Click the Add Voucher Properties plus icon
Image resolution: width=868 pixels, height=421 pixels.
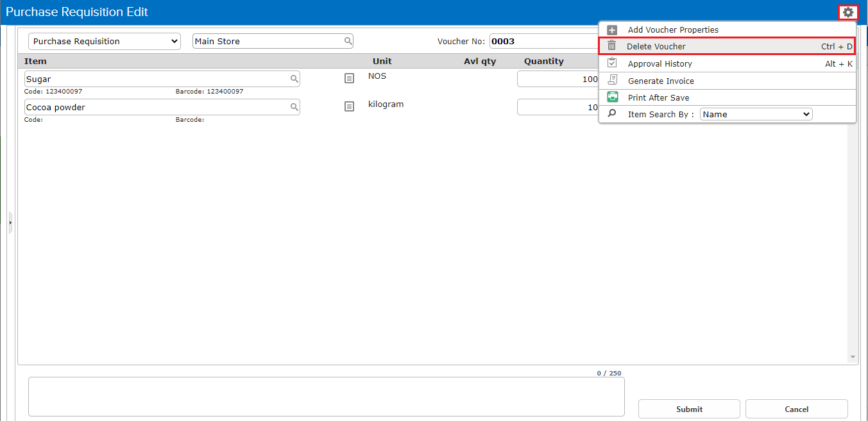(x=612, y=30)
